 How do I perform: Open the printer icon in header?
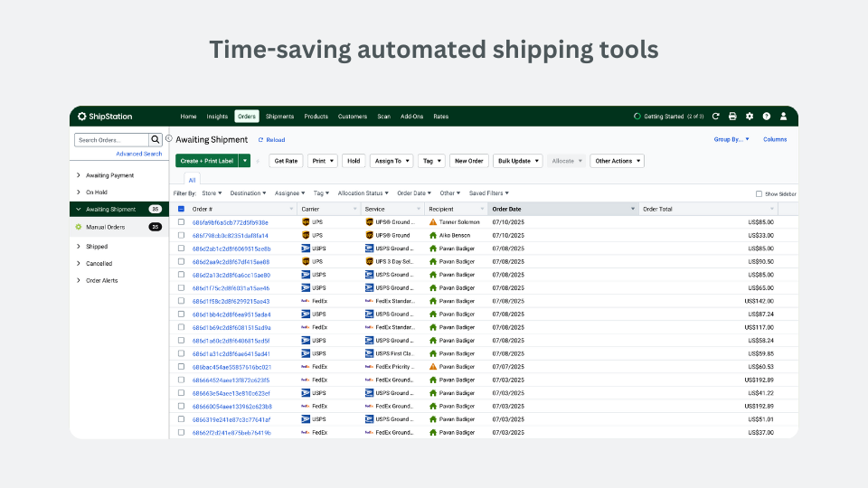click(732, 117)
